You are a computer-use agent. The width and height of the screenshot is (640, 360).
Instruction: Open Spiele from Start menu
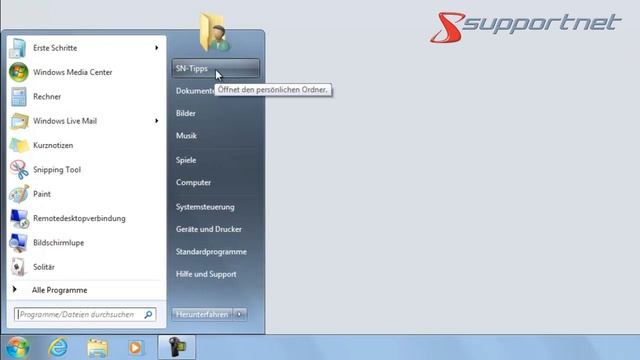(x=186, y=160)
